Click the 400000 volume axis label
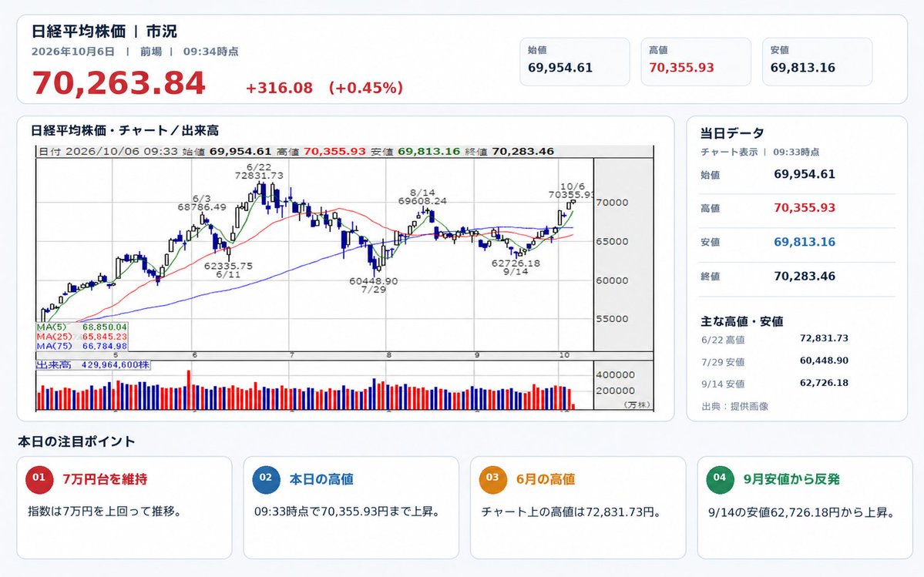 pyautogui.click(x=615, y=374)
